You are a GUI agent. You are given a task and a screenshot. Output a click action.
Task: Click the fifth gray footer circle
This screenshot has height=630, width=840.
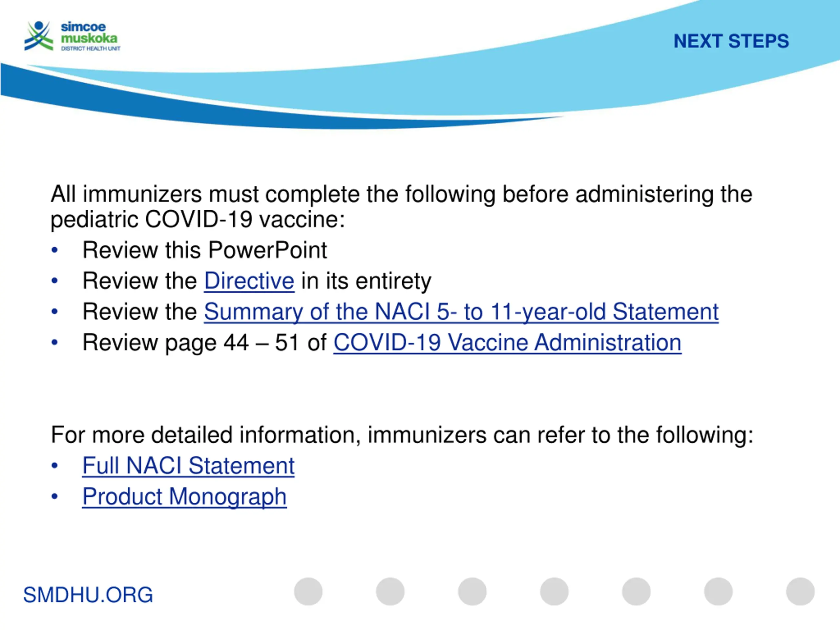tap(636, 591)
